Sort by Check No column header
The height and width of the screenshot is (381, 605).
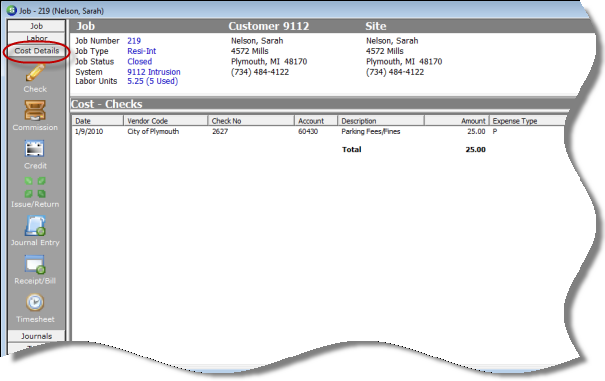[251, 121]
